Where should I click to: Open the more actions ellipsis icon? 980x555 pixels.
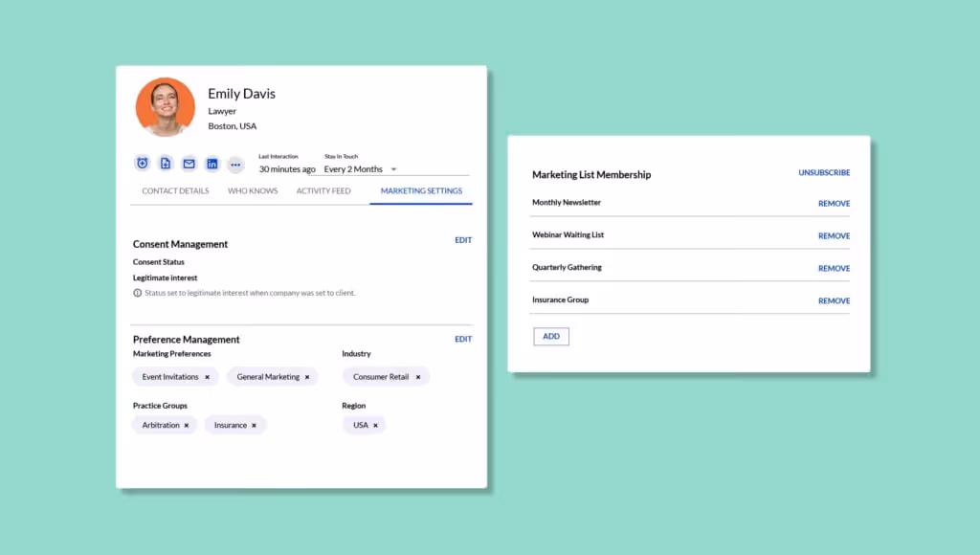(x=235, y=165)
